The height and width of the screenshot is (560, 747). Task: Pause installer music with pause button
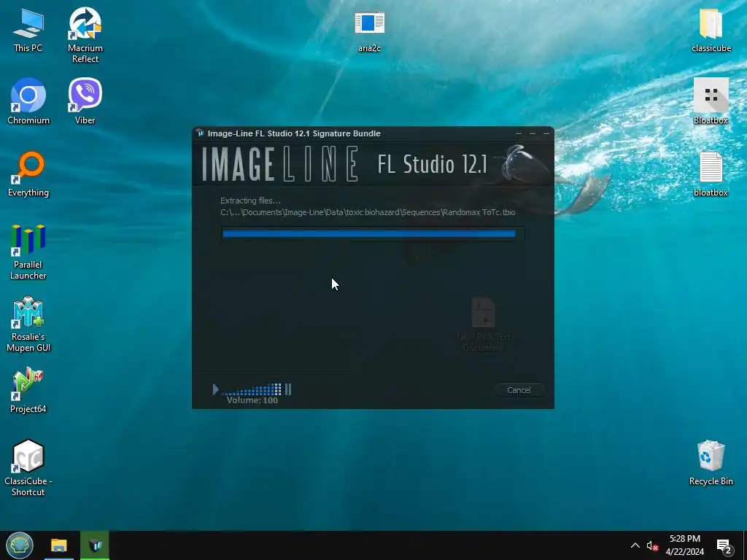[288, 389]
